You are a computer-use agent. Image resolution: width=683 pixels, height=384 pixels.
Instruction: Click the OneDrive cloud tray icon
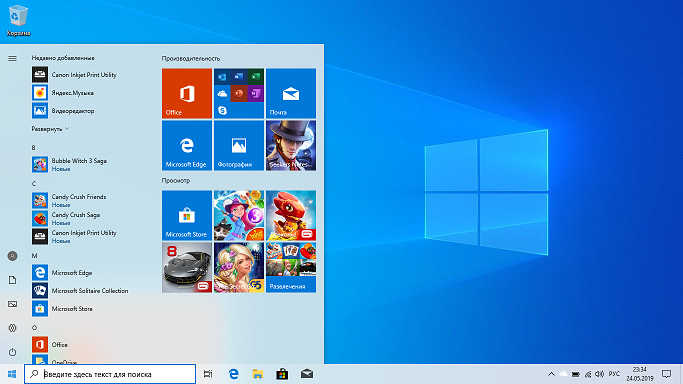pyautogui.click(x=564, y=374)
